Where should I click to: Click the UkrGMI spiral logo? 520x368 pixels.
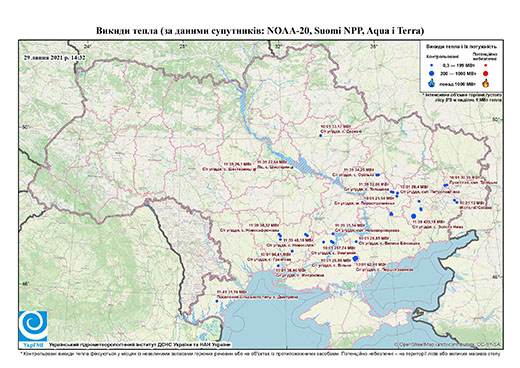33,326
